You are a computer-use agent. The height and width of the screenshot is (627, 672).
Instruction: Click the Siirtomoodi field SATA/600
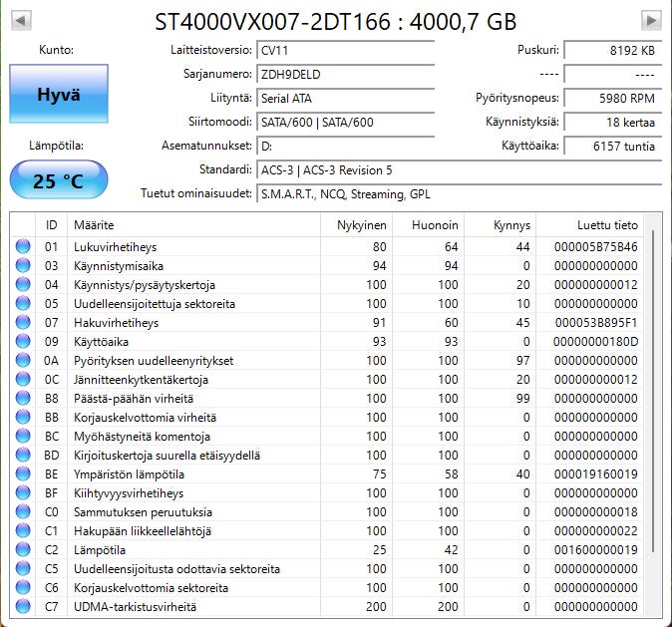(x=345, y=123)
